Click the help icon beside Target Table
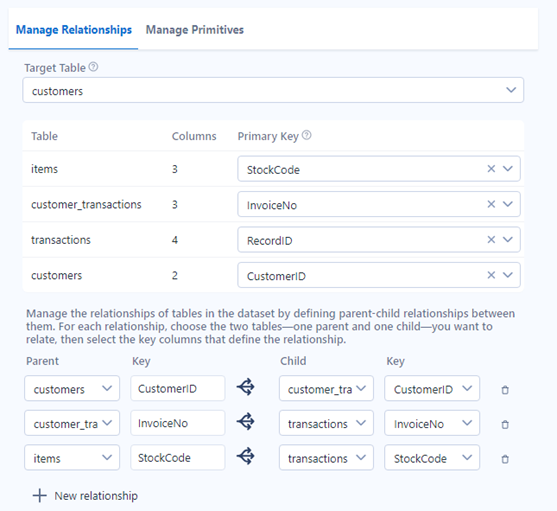The height and width of the screenshot is (511, 557). (x=93, y=67)
